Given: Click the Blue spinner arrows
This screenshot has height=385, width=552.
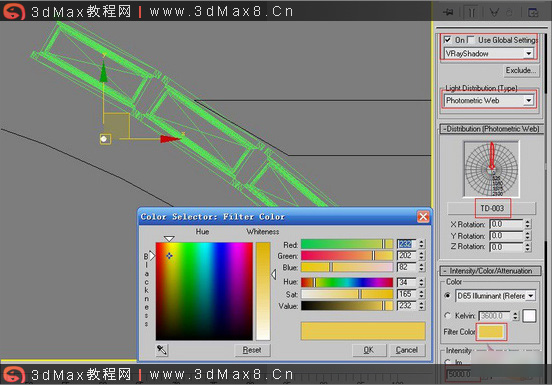Looking at the screenshot, I should (x=422, y=267).
